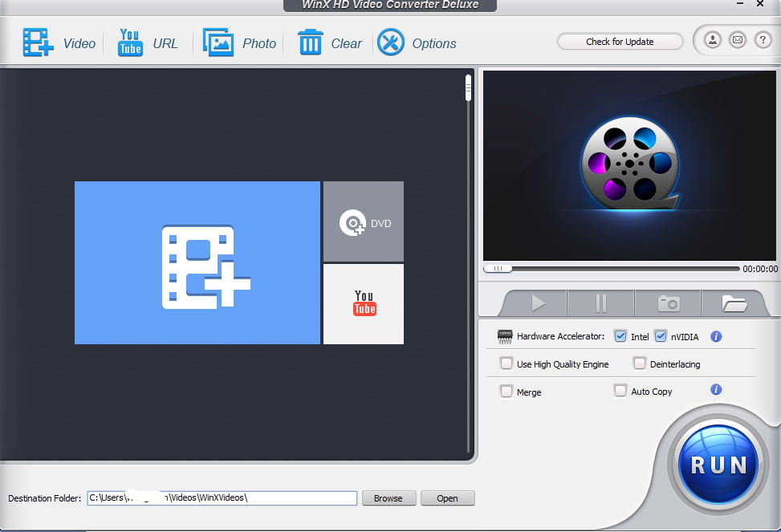Enable Use High Quality Engine

click(506, 363)
